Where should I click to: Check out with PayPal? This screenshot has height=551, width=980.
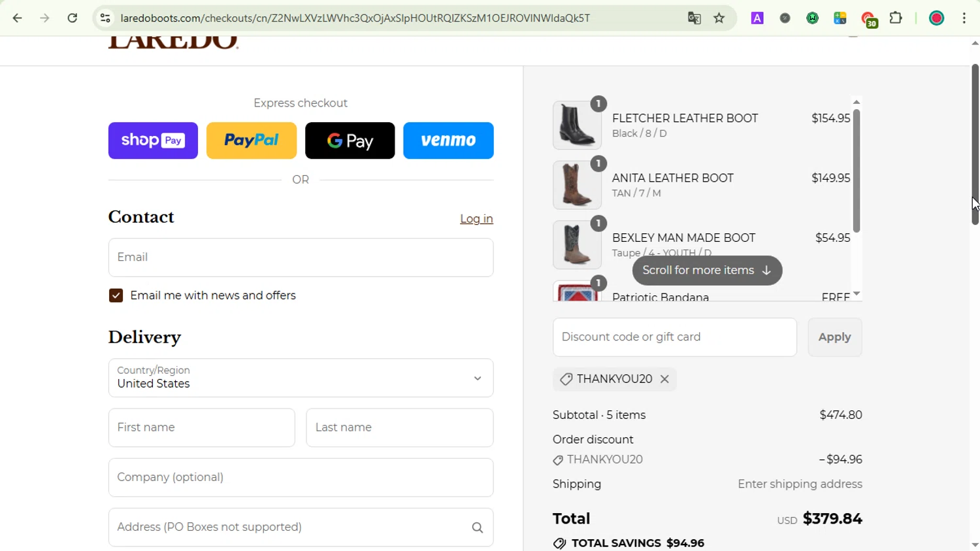(x=252, y=141)
